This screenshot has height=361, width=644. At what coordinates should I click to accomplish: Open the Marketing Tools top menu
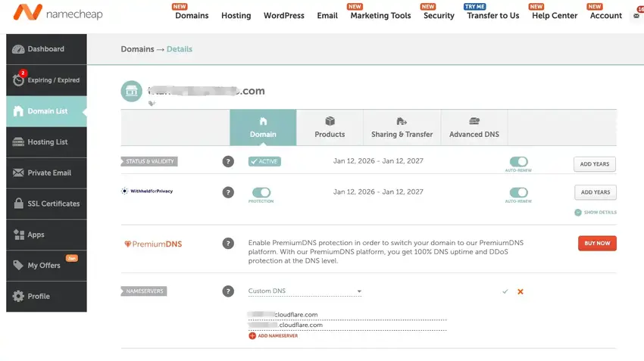[381, 16]
